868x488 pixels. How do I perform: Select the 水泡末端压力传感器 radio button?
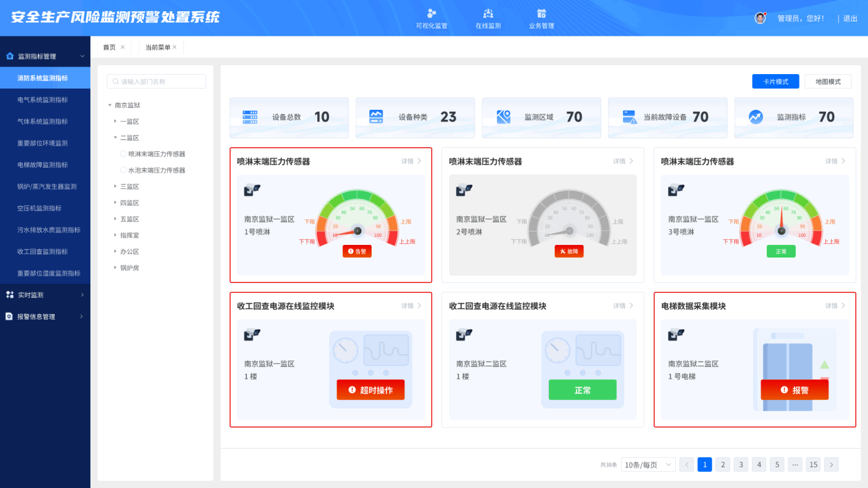click(122, 170)
